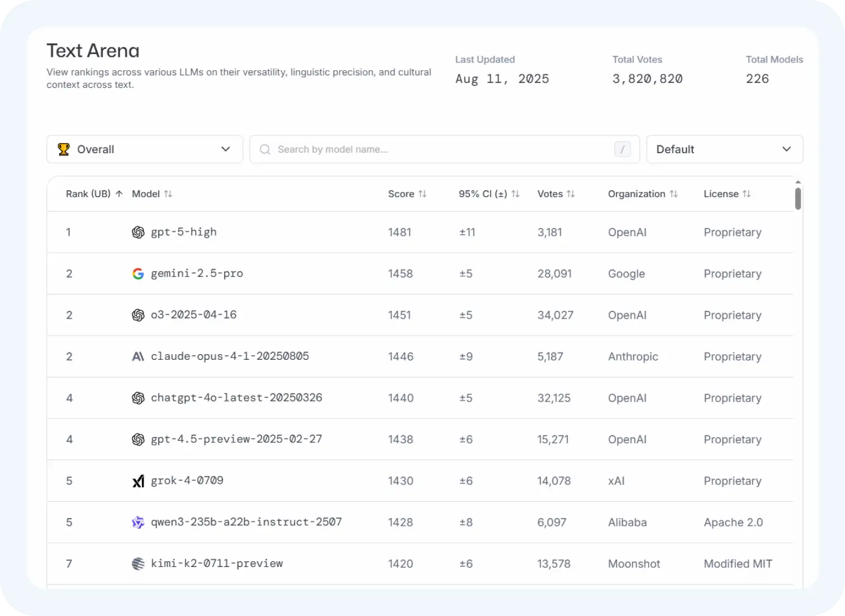845x616 pixels.
Task: Click the Qwen logo beside qwen3-235b-a22b-instruct-2507
Action: 138,523
